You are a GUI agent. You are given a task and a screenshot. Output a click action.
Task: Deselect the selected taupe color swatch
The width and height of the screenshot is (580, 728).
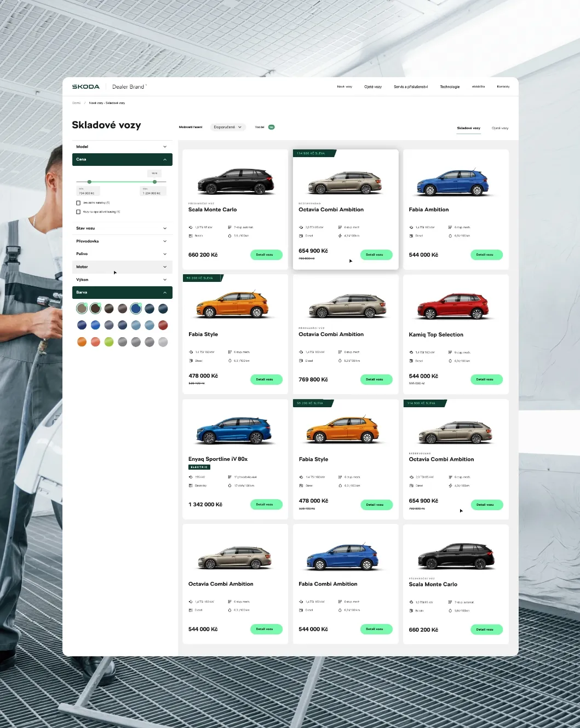[x=82, y=309]
